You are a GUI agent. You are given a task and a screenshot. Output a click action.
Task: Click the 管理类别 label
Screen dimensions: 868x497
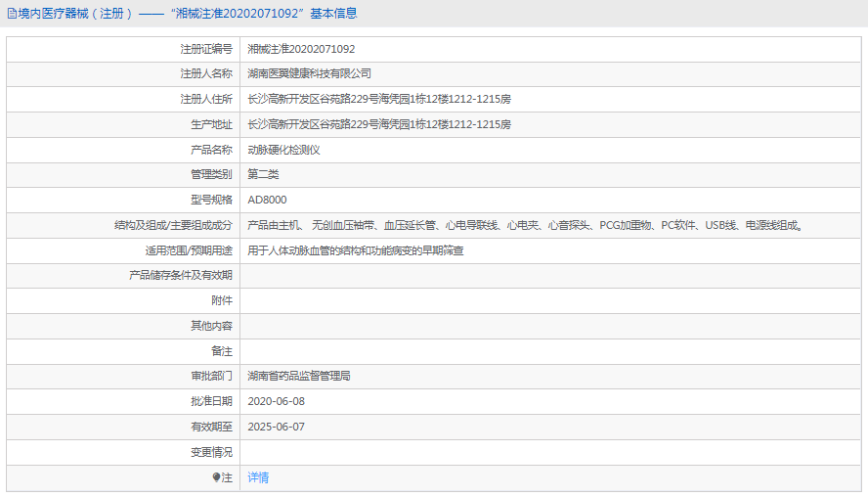pos(211,174)
